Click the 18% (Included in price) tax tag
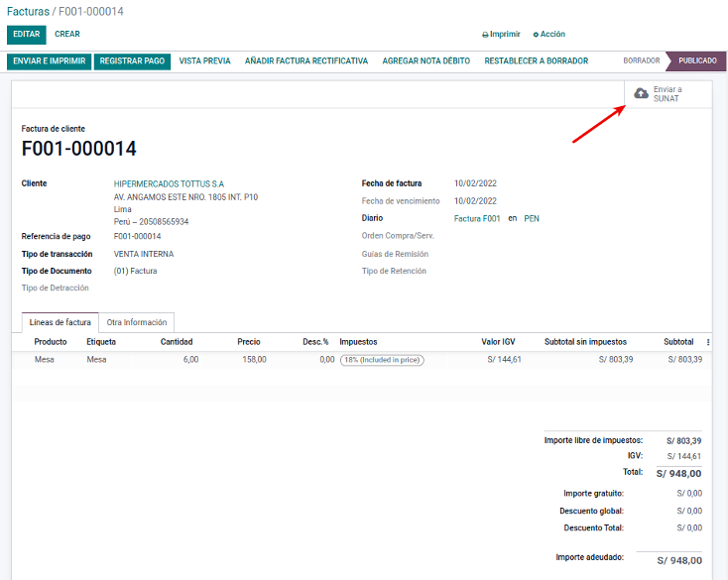Screen dimensions: 728x580 (x=382, y=360)
